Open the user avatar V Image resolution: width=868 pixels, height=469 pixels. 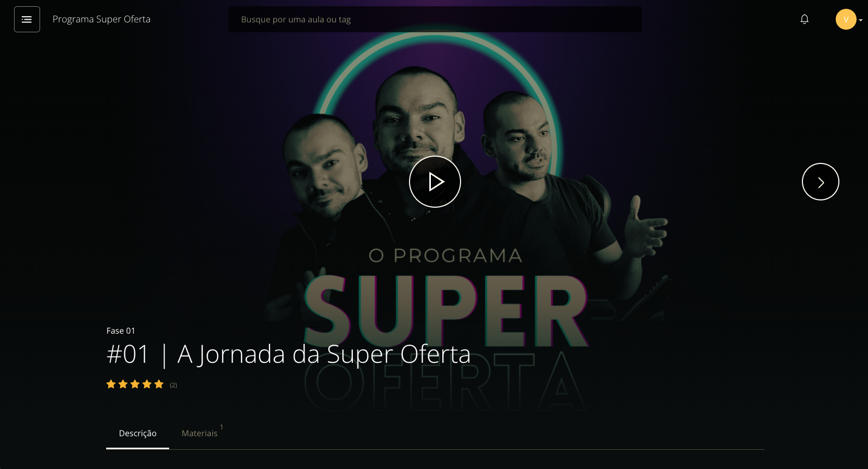(x=846, y=19)
